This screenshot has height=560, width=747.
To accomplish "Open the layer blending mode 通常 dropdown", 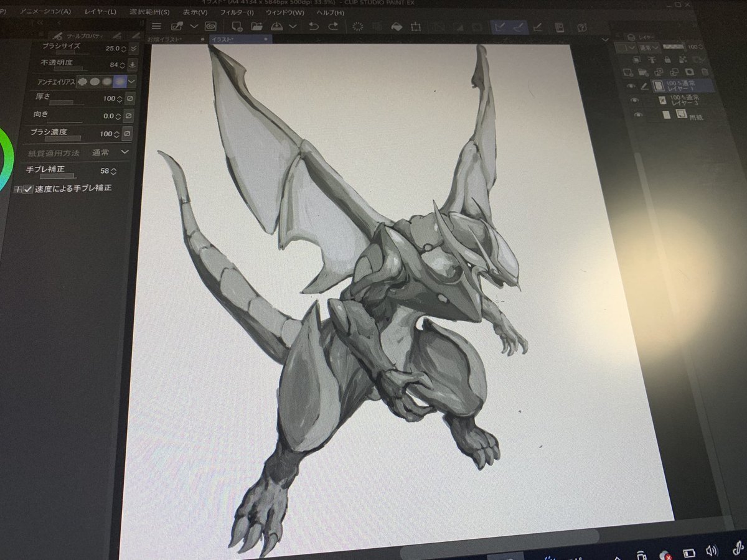I will pos(649,48).
